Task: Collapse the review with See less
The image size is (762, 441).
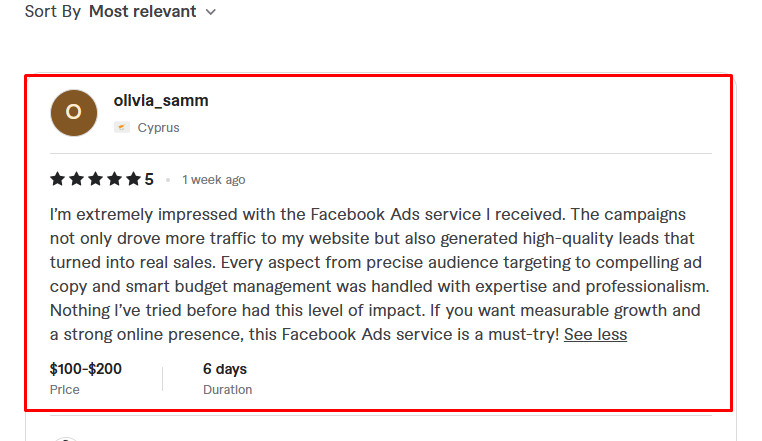Action: tap(595, 334)
